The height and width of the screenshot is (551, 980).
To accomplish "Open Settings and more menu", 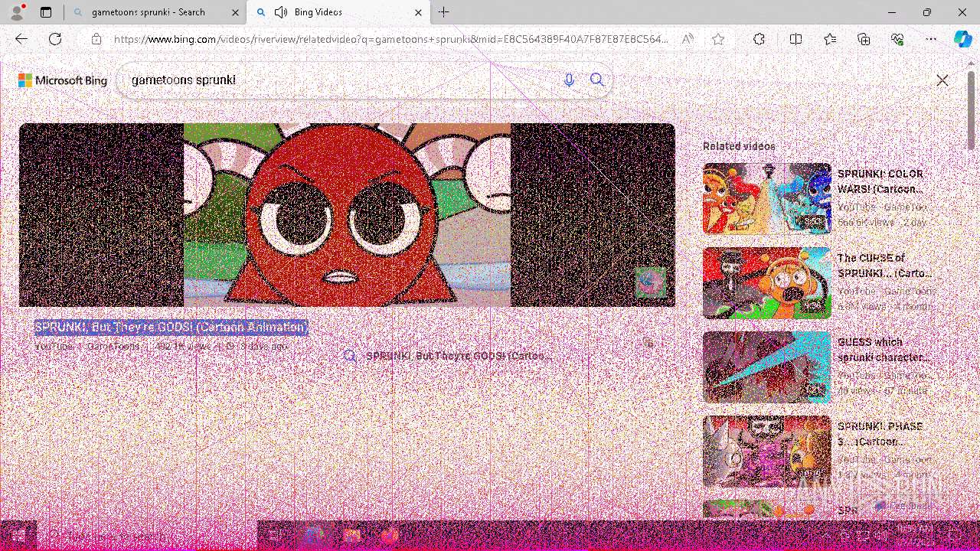I will [931, 39].
